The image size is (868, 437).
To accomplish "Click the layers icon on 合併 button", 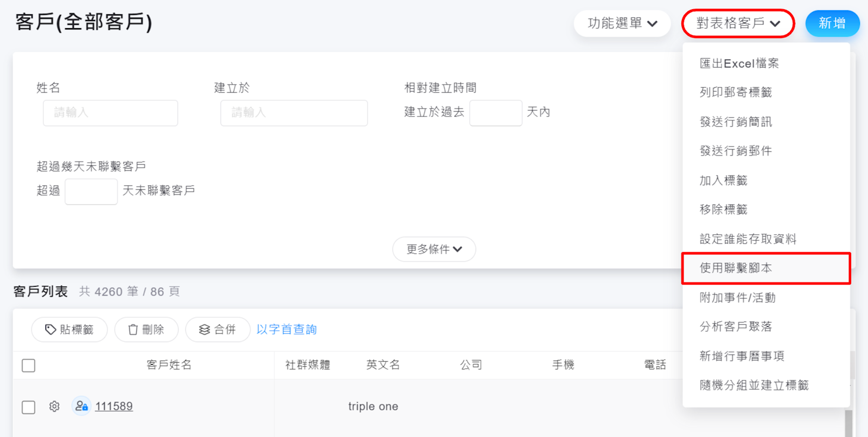I will point(205,330).
